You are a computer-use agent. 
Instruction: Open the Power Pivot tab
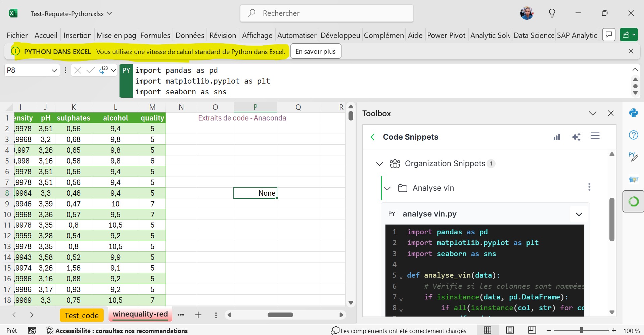(446, 35)
